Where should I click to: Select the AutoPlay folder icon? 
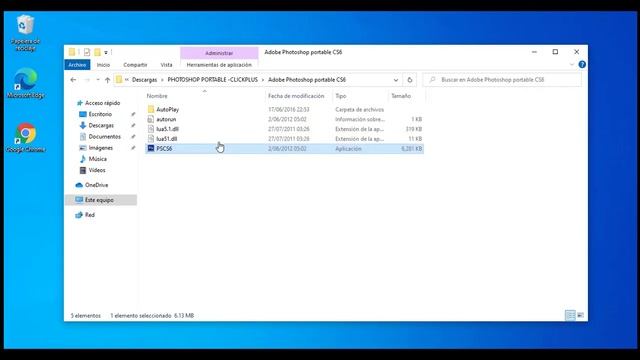pos(151,109)
